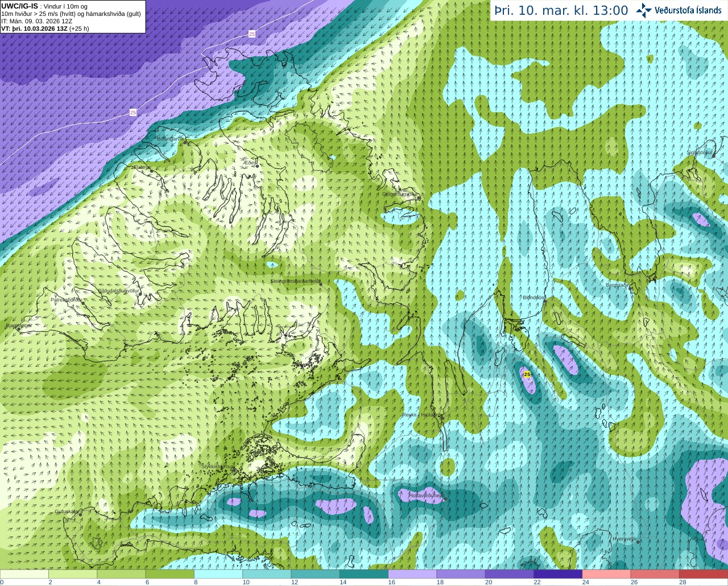The width and height of the screenshot is (728, 586).
Task: Click the '10m hviður > 25 m/s' description line
Action: tap(71, 14)
